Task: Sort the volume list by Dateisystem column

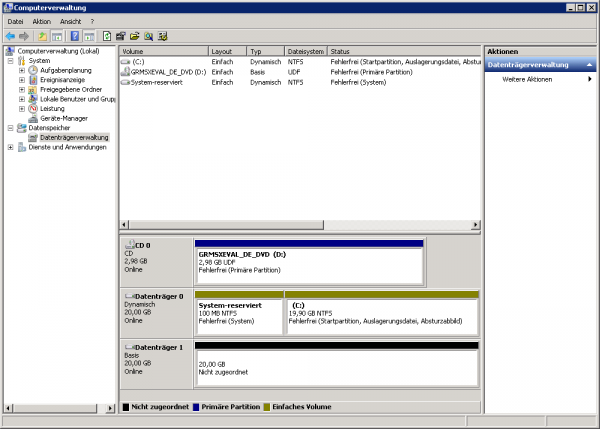Action: 305,51
